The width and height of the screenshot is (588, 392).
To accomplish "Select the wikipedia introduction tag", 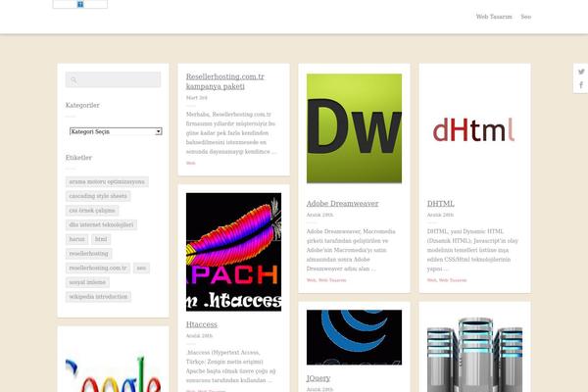I will pyautogui.click(x=98, y=297).
